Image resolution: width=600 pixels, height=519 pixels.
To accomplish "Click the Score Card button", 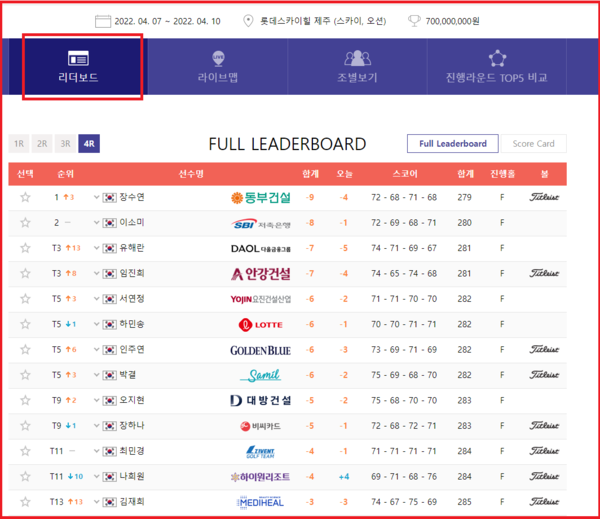I will pyautogui.click(x=533, y=144).
